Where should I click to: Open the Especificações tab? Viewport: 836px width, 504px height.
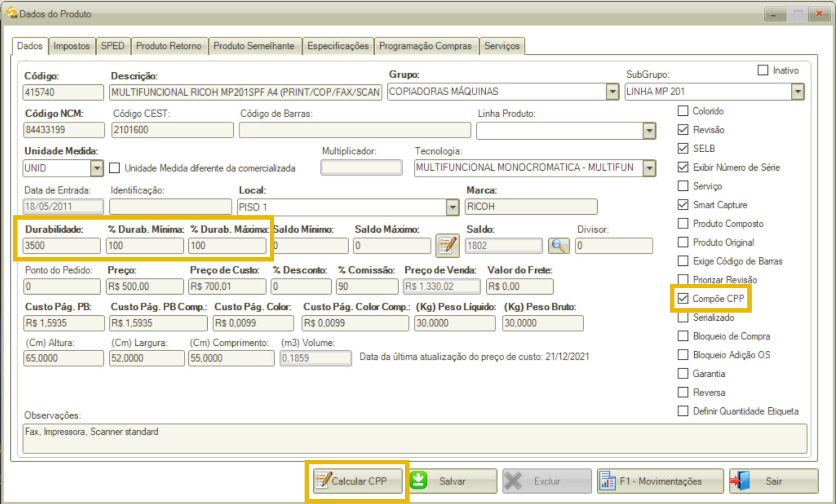click(338, 46)
